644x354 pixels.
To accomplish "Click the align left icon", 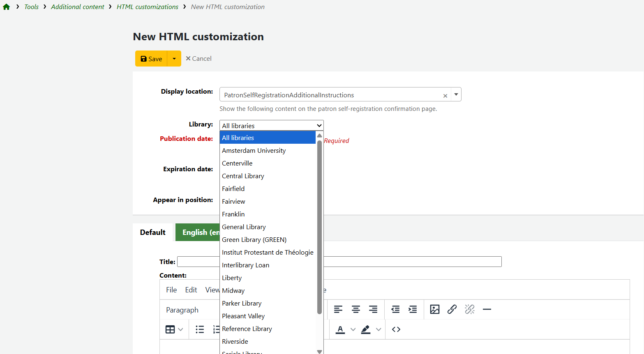I will (338, 309).
